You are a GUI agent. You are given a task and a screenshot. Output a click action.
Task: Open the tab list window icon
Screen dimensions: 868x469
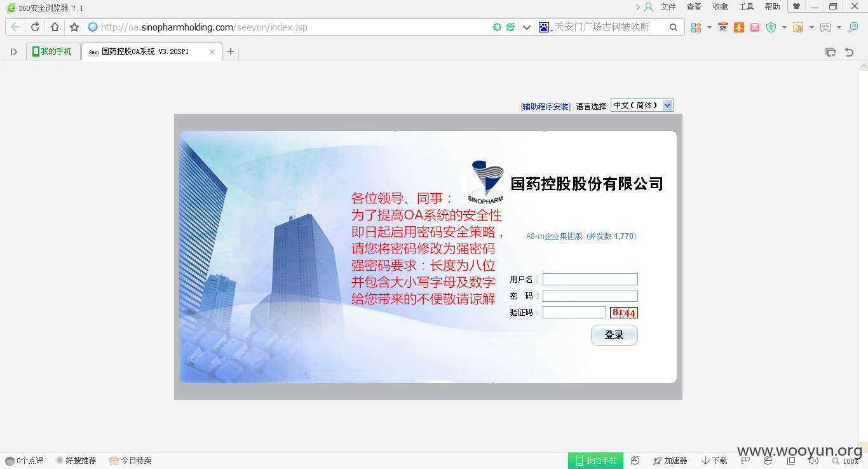(x=831, y=52)
